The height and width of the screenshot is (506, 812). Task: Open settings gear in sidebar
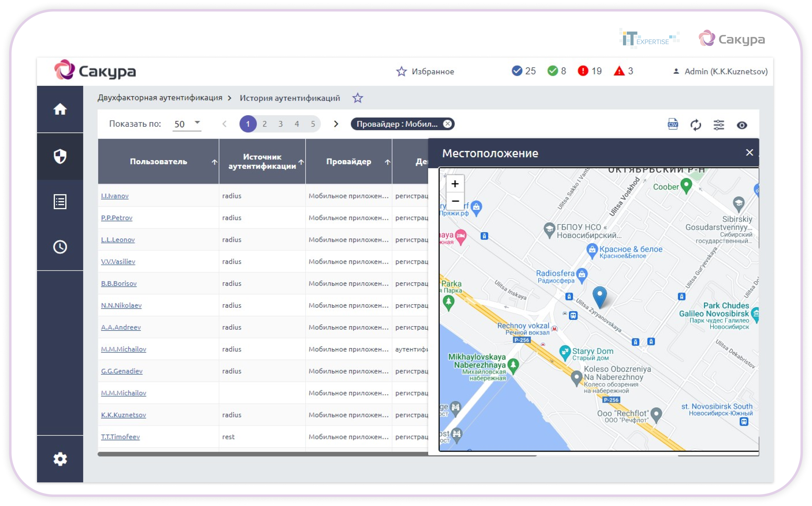[x=60, y=459]
